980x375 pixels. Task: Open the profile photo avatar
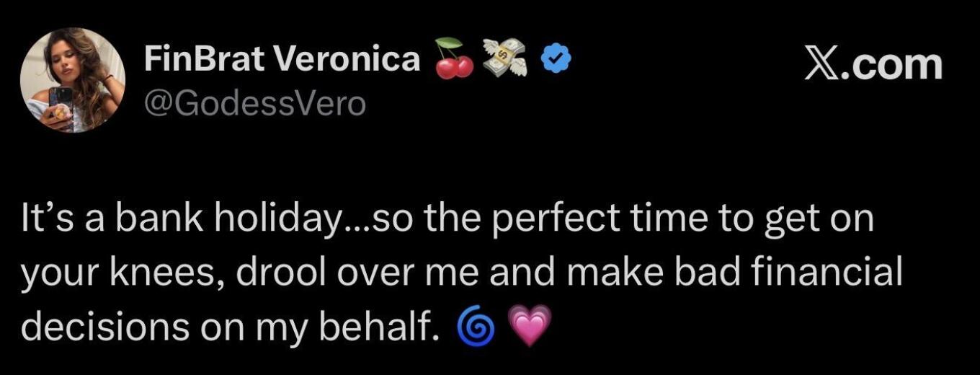click(73, 80)
